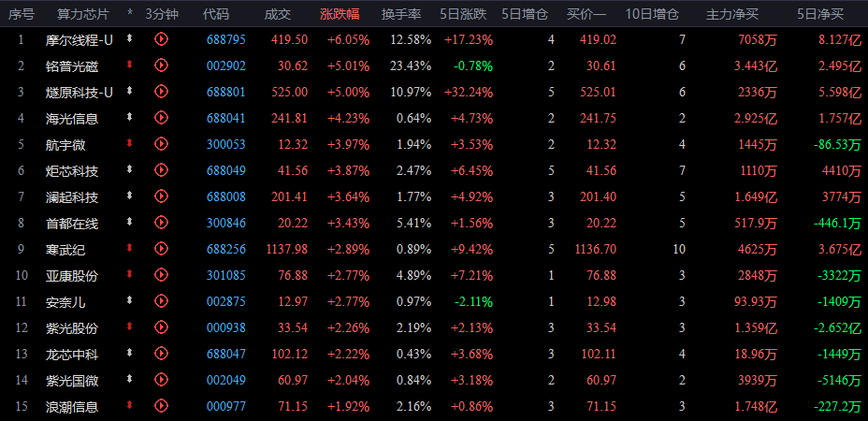Sort by the 涨跌幅 column header

click(340, 14)
